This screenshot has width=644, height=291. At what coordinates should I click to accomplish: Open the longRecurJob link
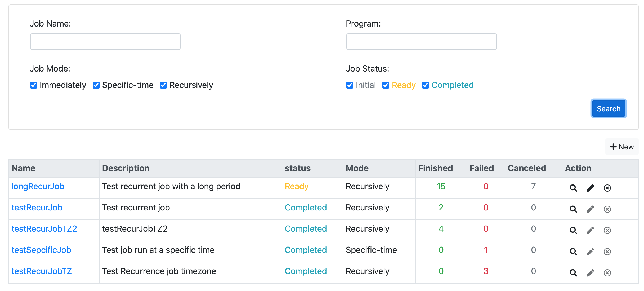(x=38, y=186)
